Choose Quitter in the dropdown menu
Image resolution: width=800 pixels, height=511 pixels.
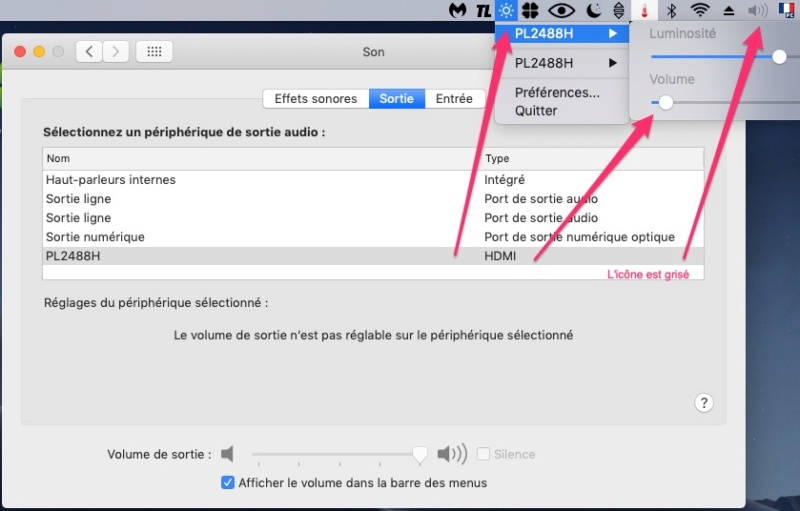[x=536, y=111]
